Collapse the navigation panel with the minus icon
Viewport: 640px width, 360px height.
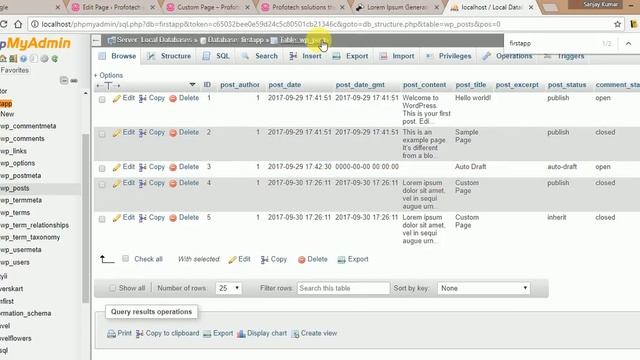(64, 80)
